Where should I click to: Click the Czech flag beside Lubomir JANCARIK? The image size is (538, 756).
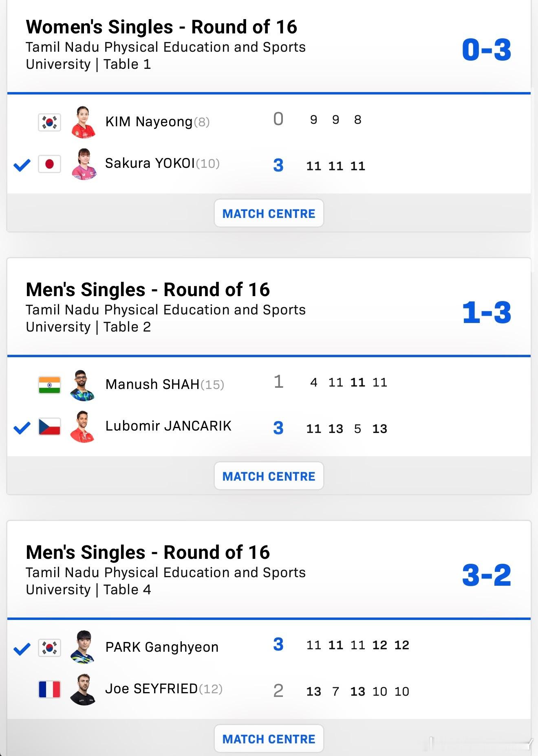[49, 427]
